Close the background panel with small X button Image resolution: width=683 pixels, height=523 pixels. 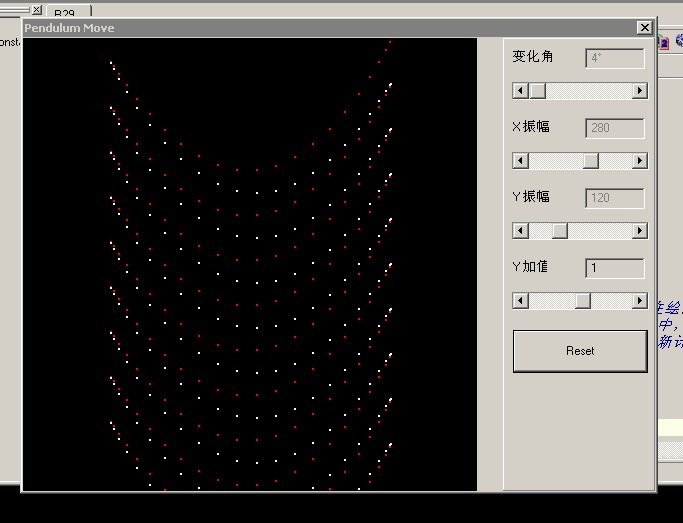[x=37, y=9]
